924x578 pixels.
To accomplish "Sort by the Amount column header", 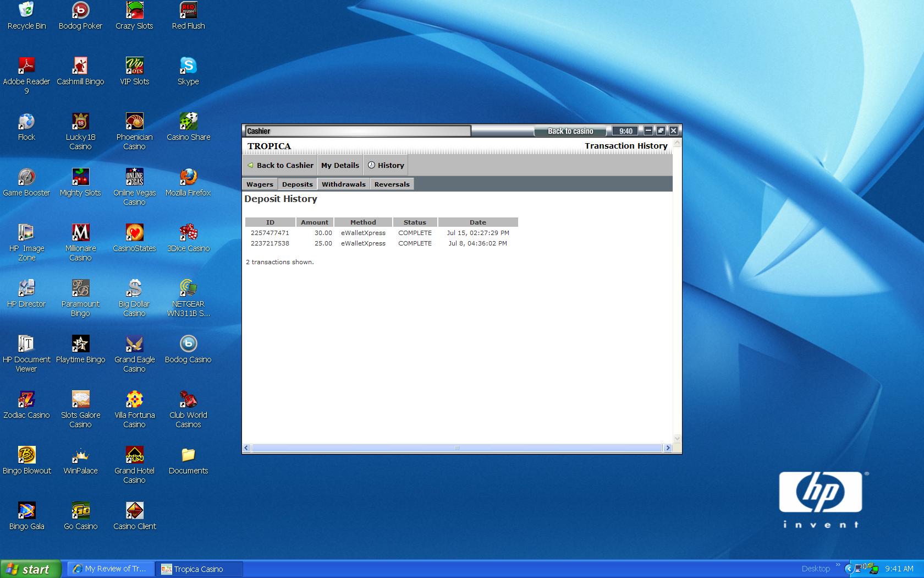I will click(x=315, y=222).
